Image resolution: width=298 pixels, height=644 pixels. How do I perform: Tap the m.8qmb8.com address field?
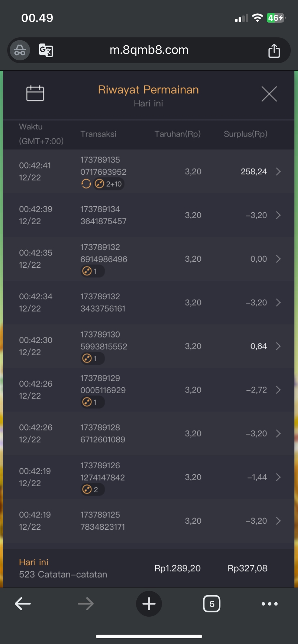pos(149,50)
